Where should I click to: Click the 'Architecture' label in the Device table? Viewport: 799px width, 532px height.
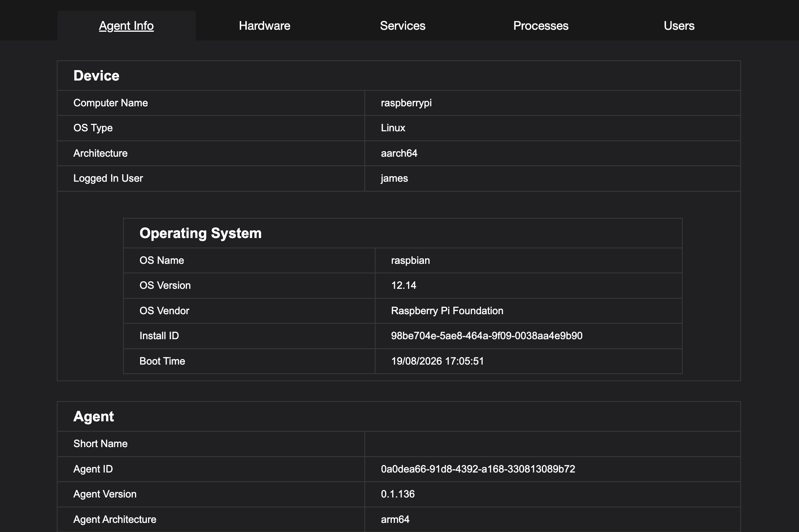click(x=100, y=153)
